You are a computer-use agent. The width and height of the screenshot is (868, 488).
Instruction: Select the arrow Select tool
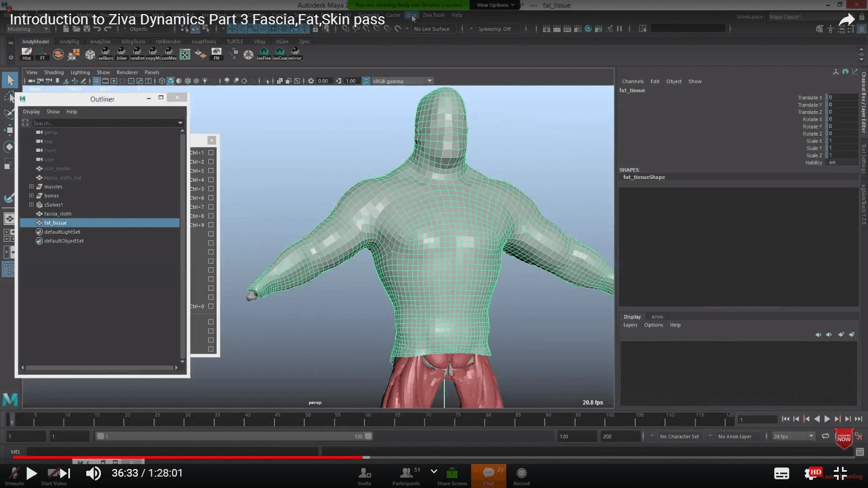pos(10,80)
